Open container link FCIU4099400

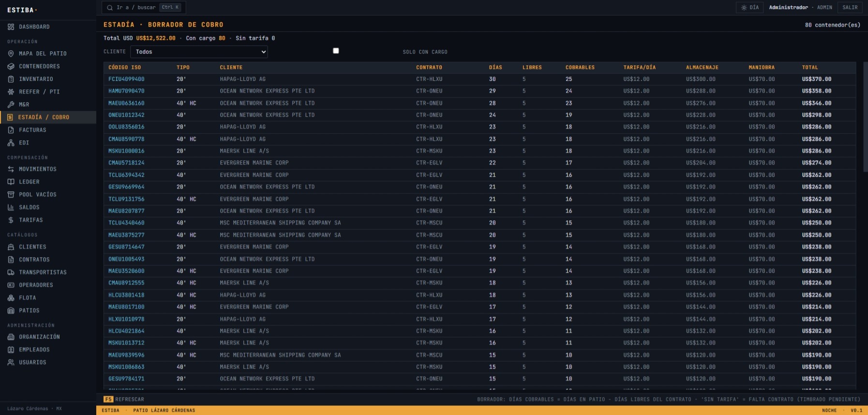[x=126, y=79]
